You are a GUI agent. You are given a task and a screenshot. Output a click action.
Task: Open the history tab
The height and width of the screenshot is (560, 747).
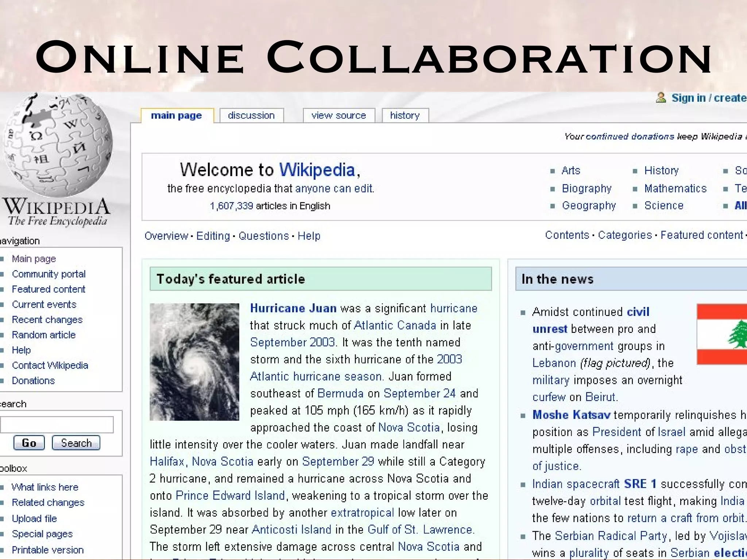[x=405, y=116]
